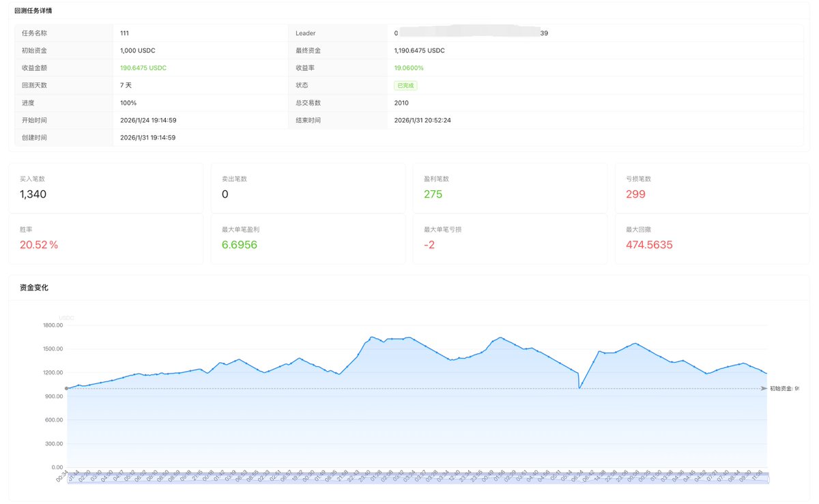The width and height of the screenshot is (819, 504).
Task: Select the 最终资金 label cell
Action: coord(337,50)
